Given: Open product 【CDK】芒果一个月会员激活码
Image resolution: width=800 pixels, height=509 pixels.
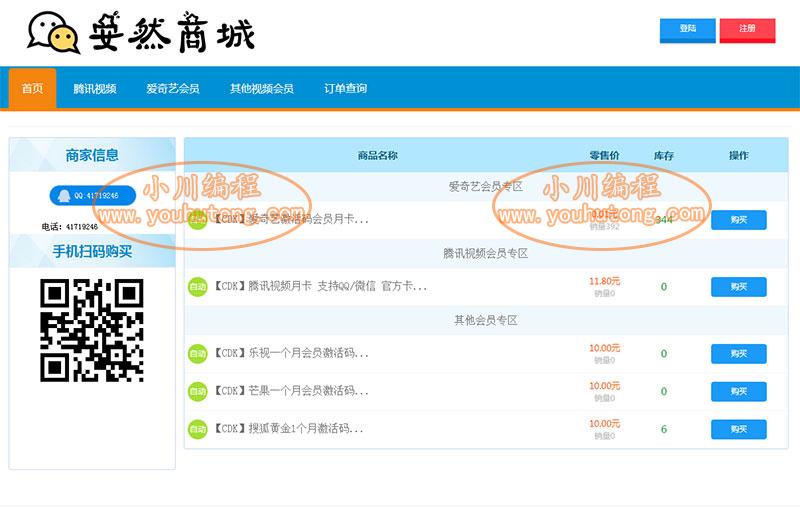Looking at the screenshot, I should click(x=291, y=391).
